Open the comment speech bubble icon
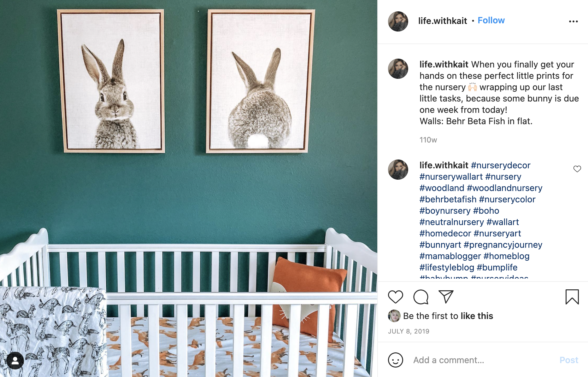The height and width of the screenshot is (377, 588). click(421, 297)
